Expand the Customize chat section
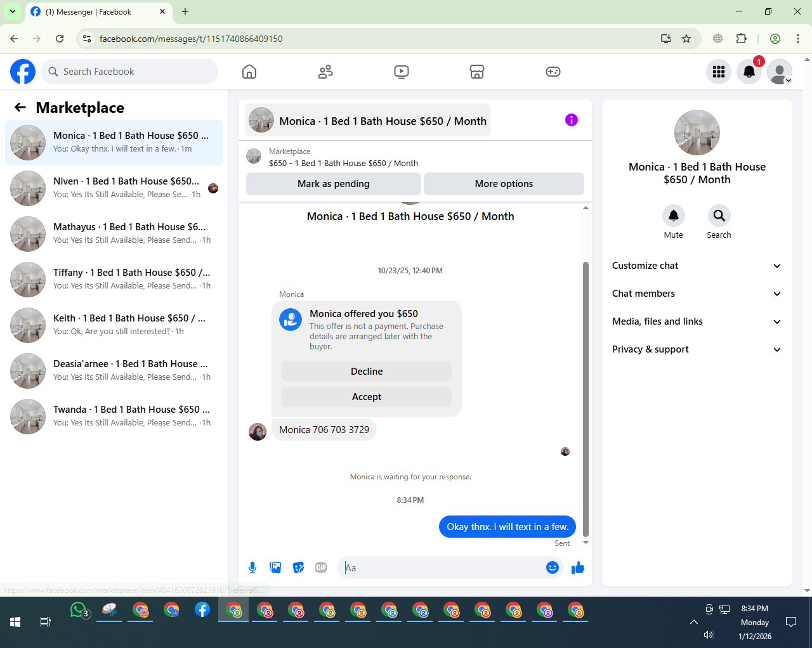 click(696, 266)
